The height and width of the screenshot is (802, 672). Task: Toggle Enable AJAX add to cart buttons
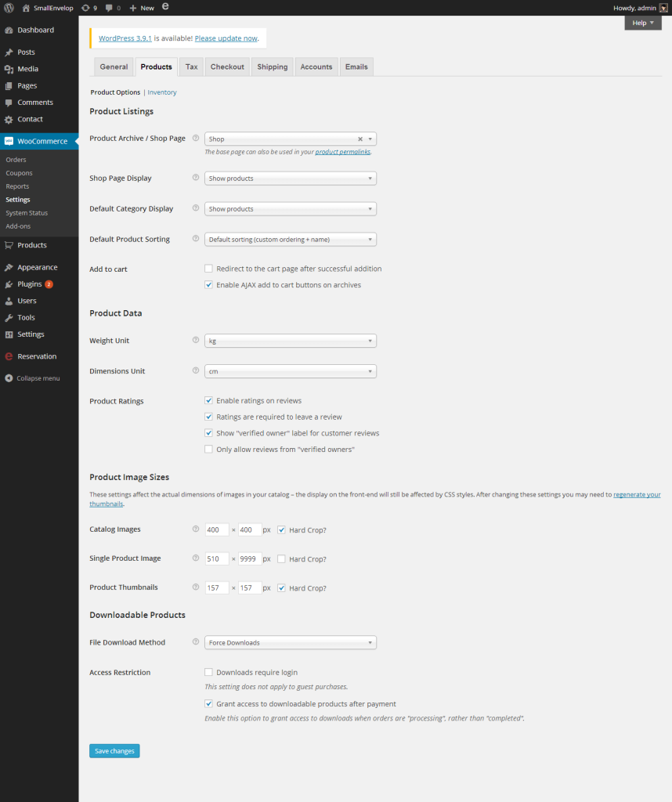[208, 285]
